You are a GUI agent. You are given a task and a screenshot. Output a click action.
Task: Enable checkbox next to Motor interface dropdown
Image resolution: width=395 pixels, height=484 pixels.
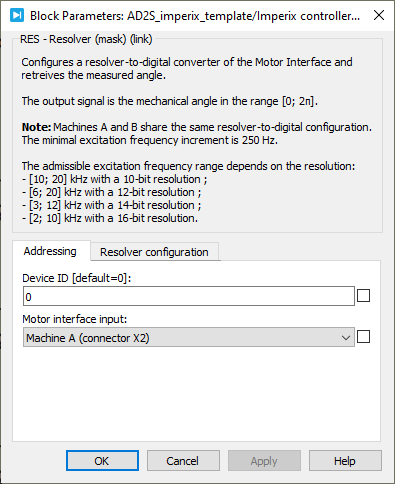pos(363,337)
